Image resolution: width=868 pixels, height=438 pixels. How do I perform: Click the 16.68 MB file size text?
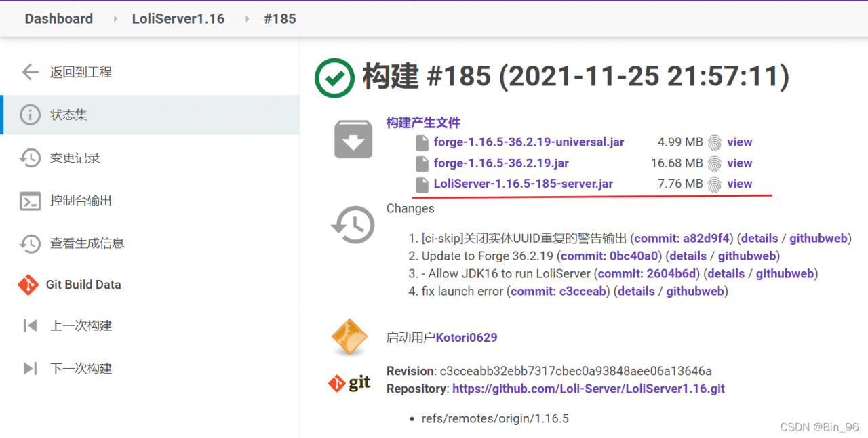677,163
